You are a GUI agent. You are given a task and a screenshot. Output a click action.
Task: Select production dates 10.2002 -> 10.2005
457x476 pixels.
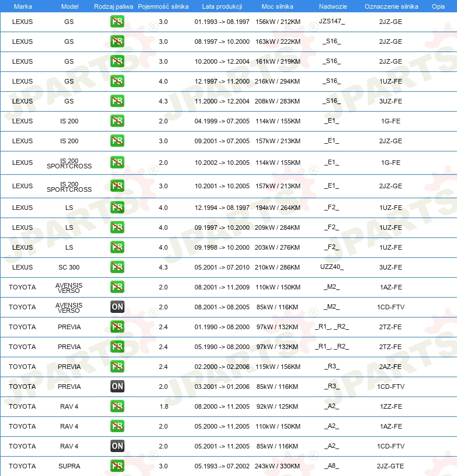tap(222, 163)
